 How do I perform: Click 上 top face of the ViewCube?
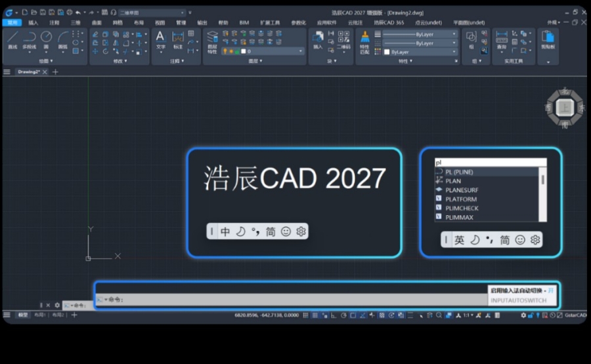pos(565,108)
